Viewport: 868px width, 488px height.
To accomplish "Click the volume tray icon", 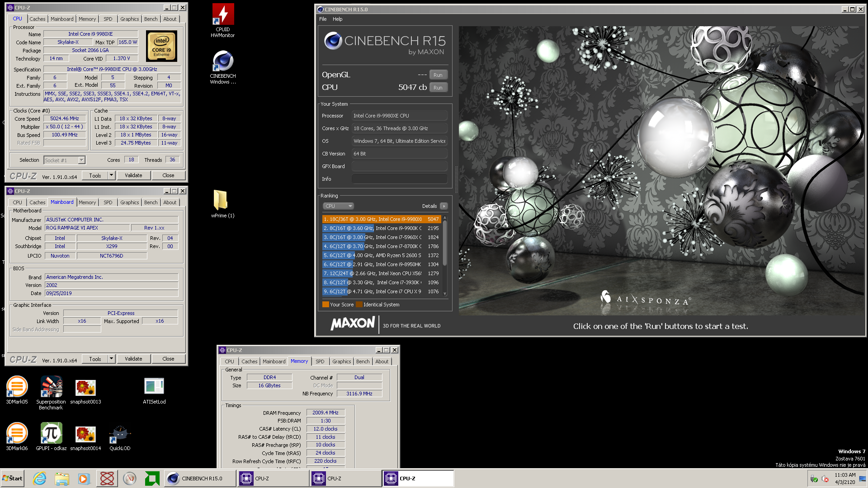I will click(825, 479).
